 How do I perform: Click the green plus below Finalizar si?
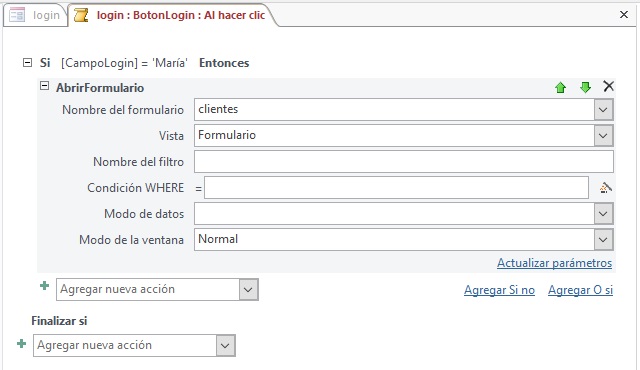[x=22, y=343]
